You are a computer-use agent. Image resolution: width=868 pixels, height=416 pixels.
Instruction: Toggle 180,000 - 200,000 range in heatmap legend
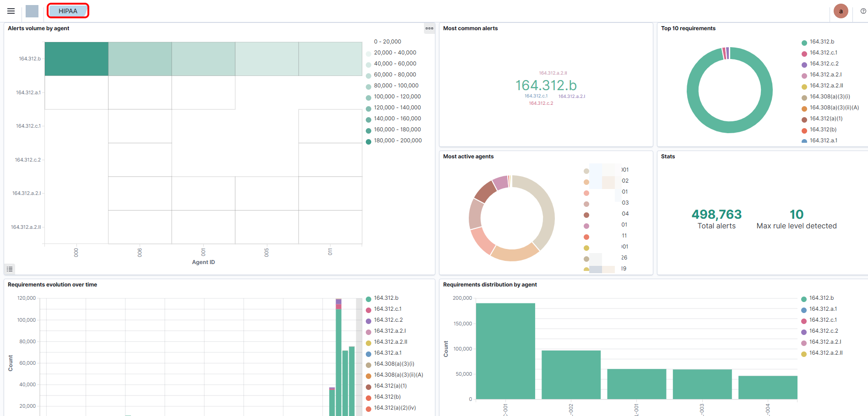click(x=397, y=140)
